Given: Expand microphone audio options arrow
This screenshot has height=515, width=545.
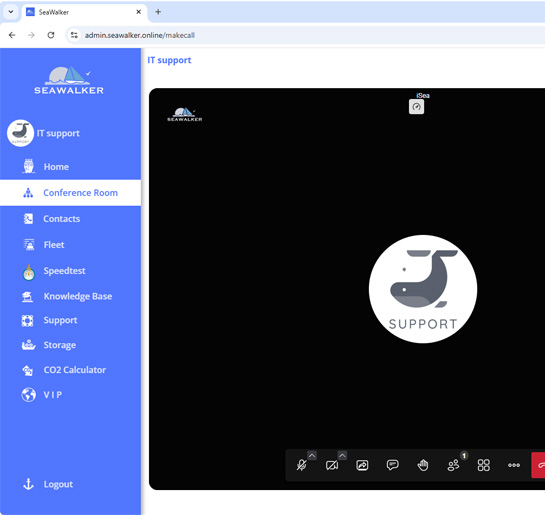Looking at the screenshot, I should coord(312,455).
